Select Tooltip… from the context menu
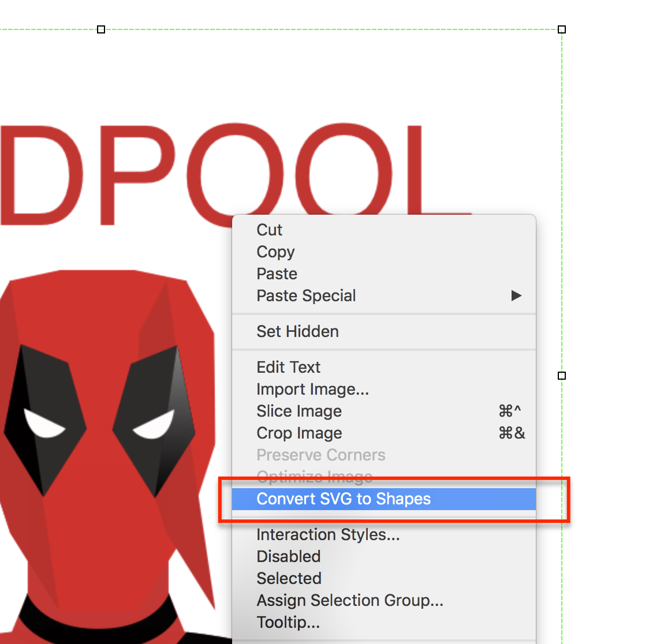The width and height of the screenshot is (664, 644). (x=383, y=623)
